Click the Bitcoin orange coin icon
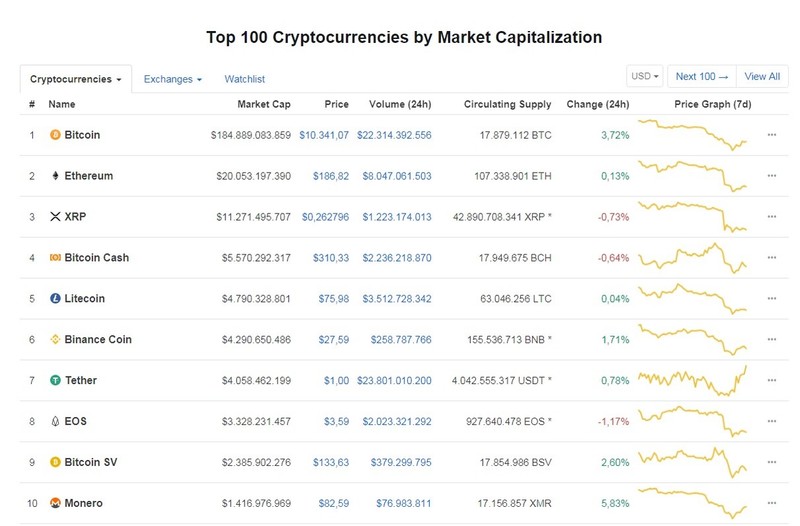 pos(55,135)
